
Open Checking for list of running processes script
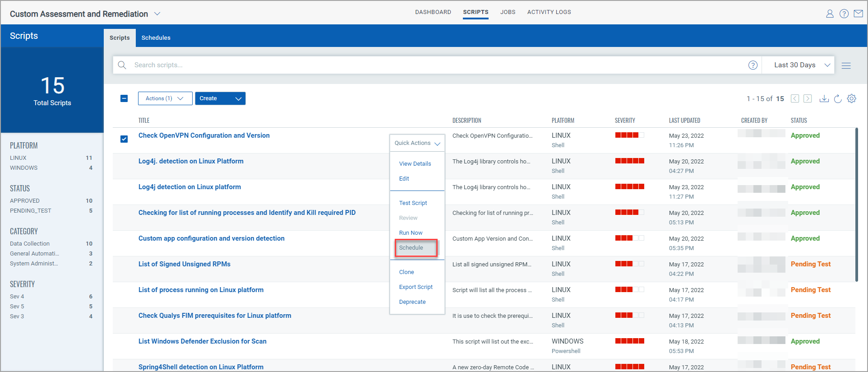point(247,213)
